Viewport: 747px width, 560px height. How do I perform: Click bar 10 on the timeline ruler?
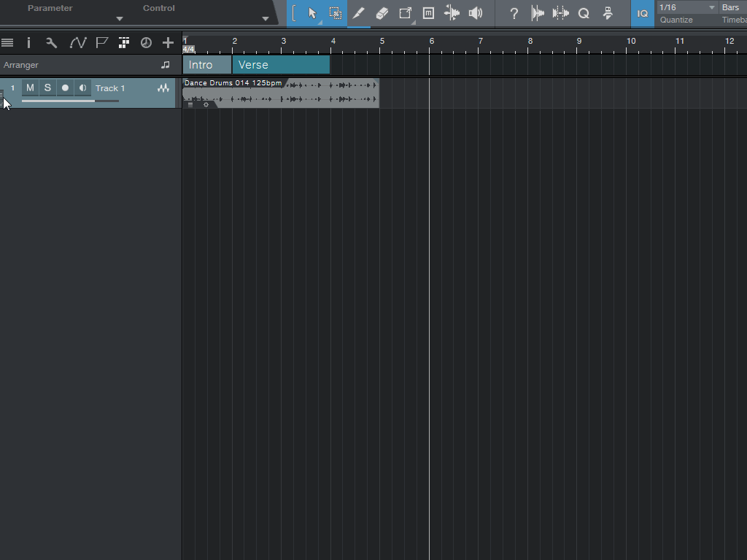tap(631, 41)
